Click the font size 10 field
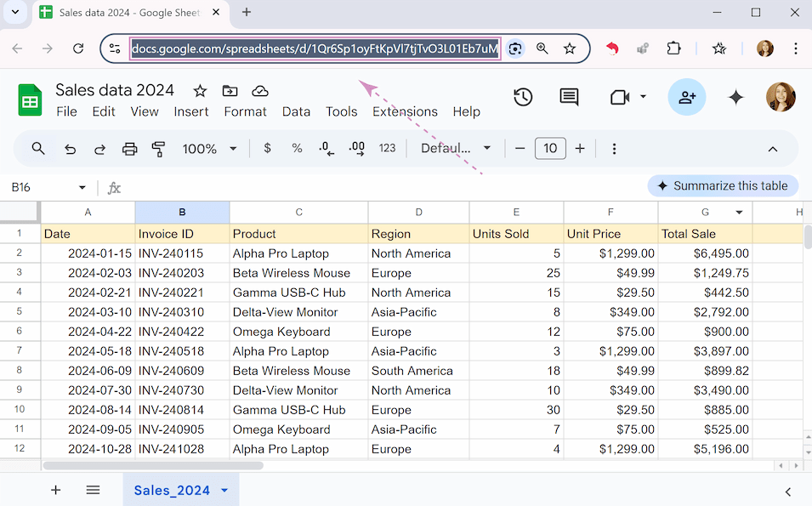 pyautogui.click(x=550, y=149)
